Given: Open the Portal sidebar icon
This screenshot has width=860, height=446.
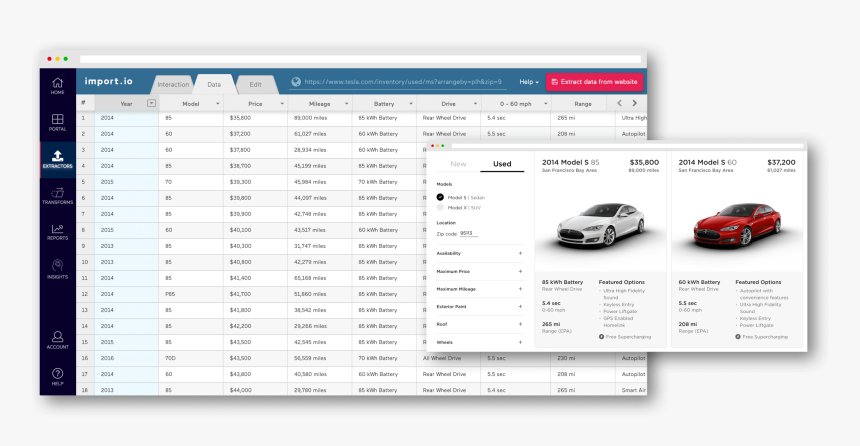Looking at the screenshot, I should [x=58, y=122].
